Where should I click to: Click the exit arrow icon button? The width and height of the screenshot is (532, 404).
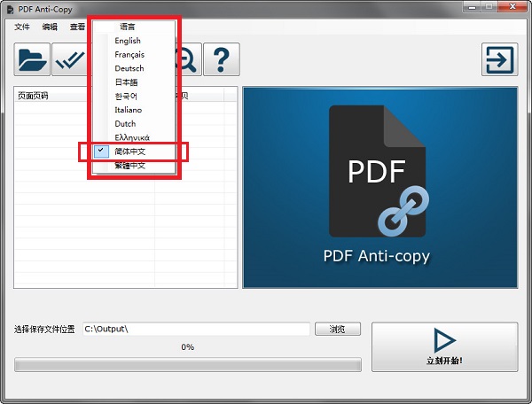[500, 59]
